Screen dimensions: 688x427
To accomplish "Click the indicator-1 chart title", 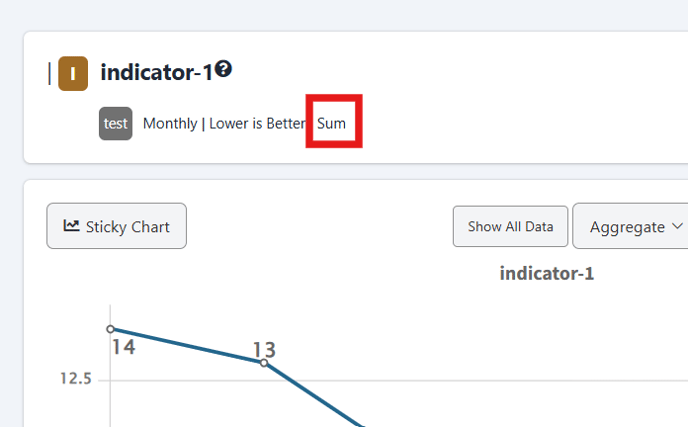I will pyautogui.click(x=547, y=273).
